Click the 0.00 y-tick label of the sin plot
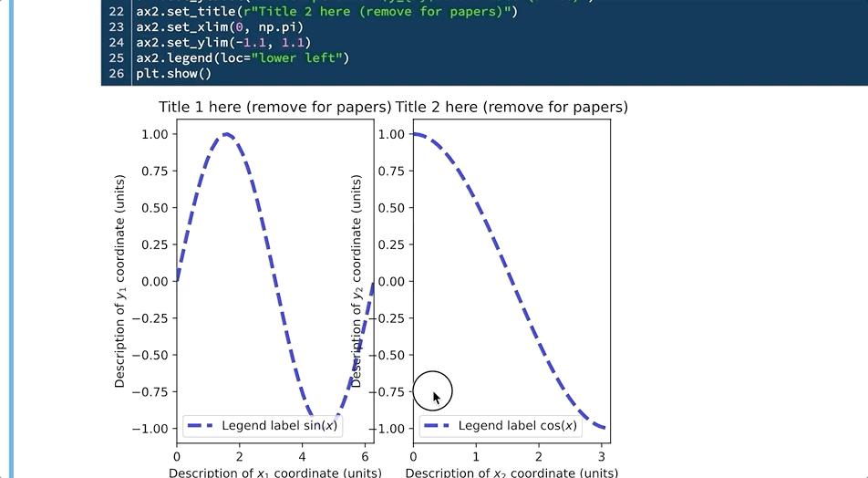 point(154,281)
